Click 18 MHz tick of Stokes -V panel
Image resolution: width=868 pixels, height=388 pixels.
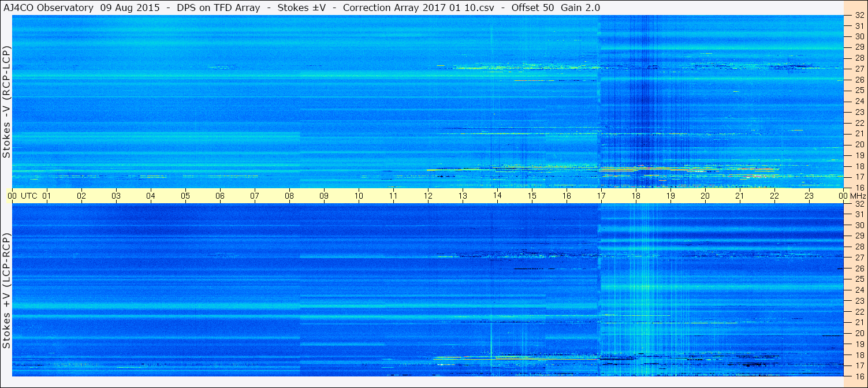(859, 166)
